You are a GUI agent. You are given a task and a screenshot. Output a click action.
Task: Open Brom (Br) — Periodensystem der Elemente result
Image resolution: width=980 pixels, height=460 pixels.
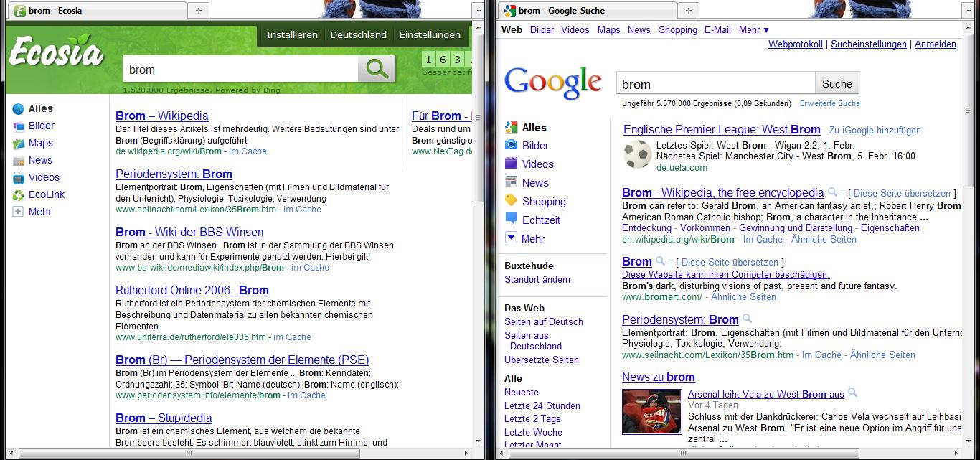click(x=242, y=360)
